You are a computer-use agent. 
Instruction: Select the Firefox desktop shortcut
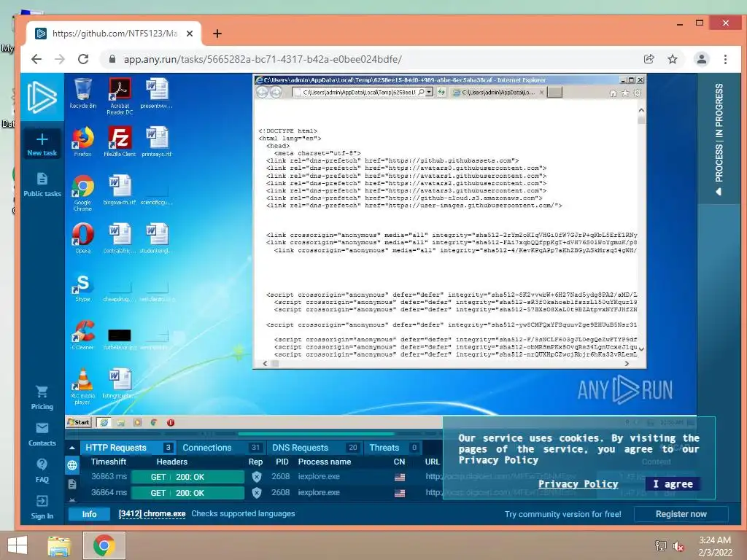83,141
